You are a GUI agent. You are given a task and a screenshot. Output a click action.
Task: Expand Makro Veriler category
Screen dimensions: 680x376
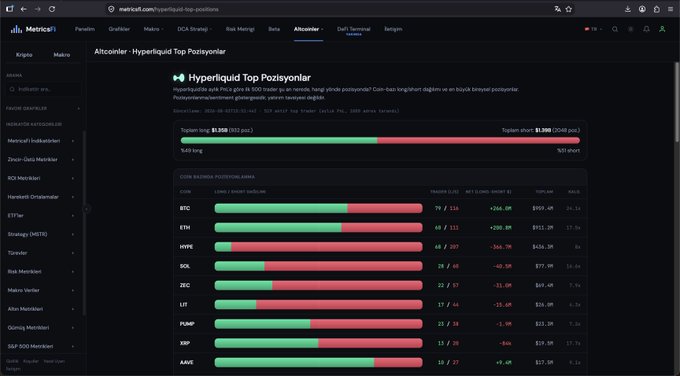click(x=41, y=290)
